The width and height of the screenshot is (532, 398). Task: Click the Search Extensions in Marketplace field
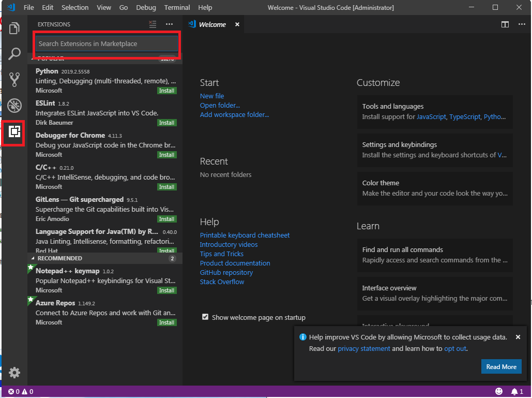coord(106,43)
